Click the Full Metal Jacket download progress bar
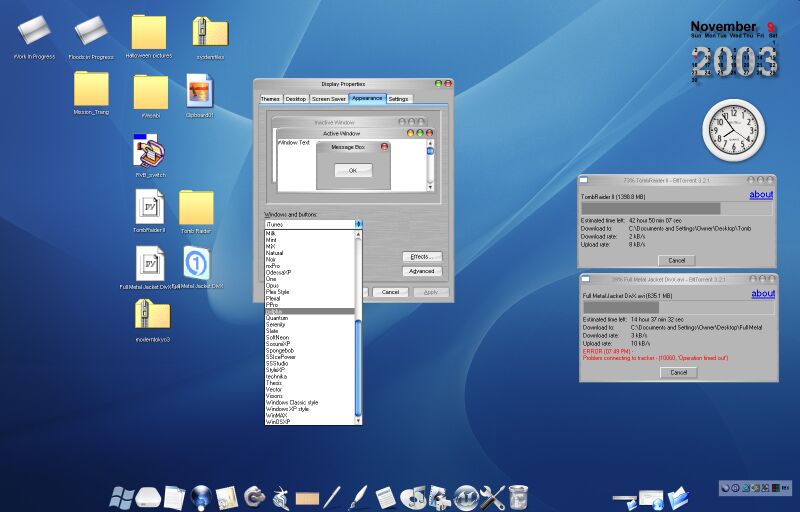 679,308
